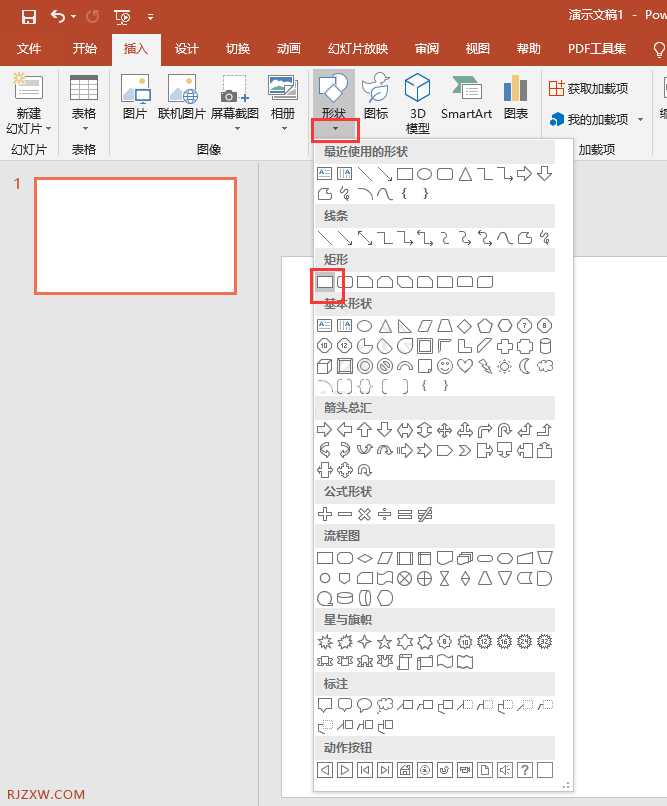Select the 5-Point Star shape
Viewport: 667px width, 806px height.
[x=384, y=642]
